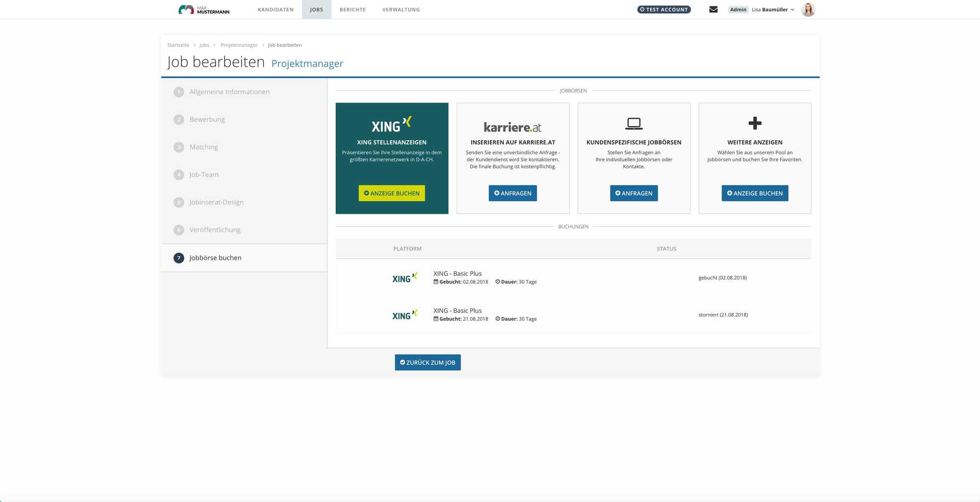Open the Verwaltung menu
The width and height of the screenshot is (980, 502).
coord(401,9)
